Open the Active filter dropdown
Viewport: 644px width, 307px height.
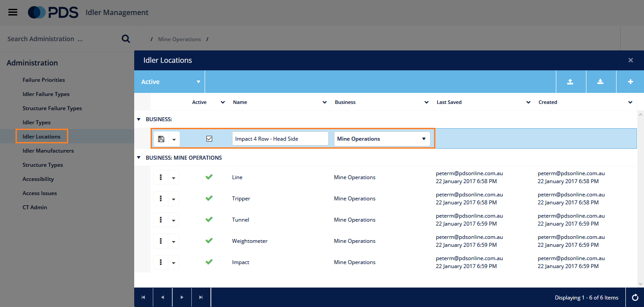170,82
